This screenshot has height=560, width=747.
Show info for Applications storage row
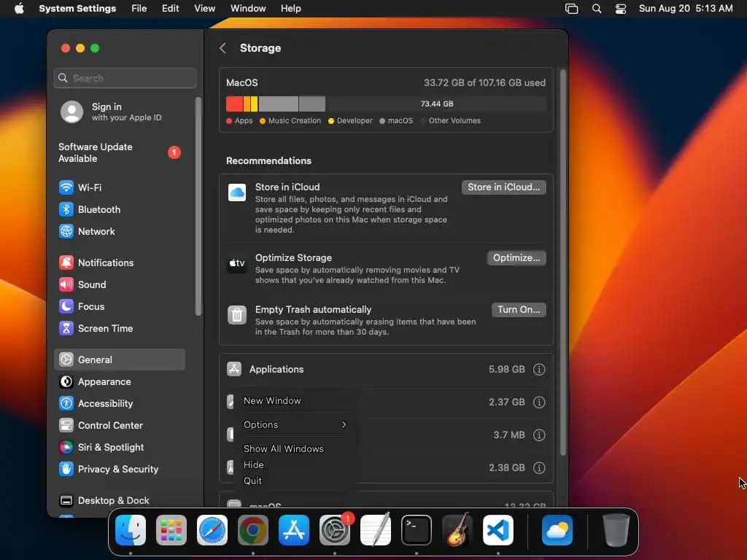[x=539, y=370]
